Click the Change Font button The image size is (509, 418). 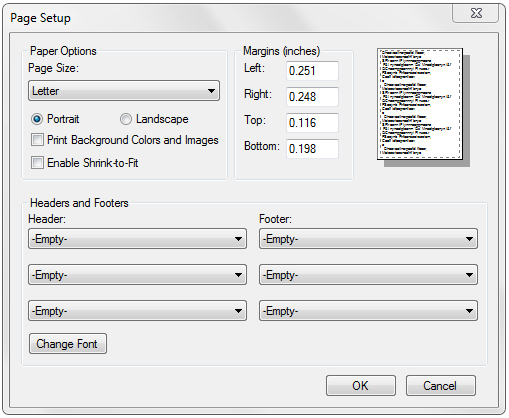tap(68, 344)
